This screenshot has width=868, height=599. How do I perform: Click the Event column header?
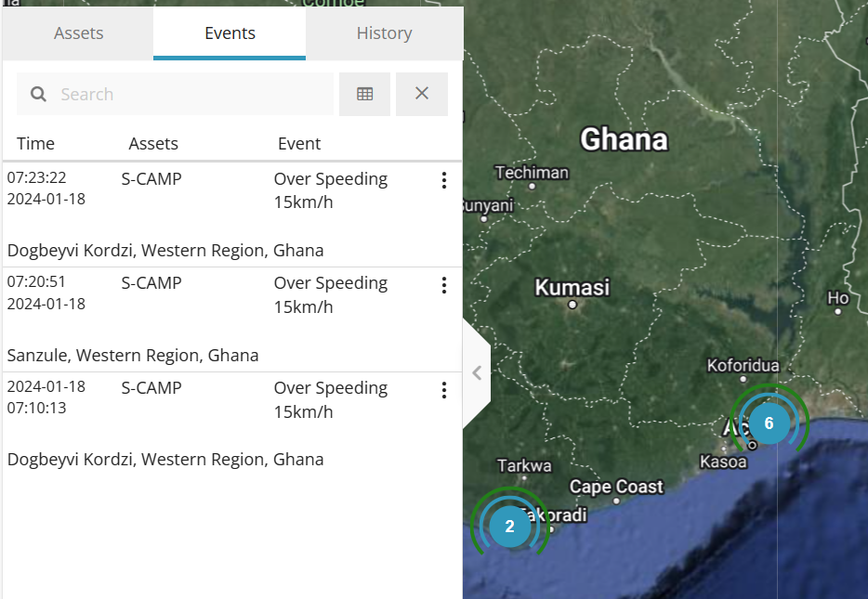tap(299, 144)
